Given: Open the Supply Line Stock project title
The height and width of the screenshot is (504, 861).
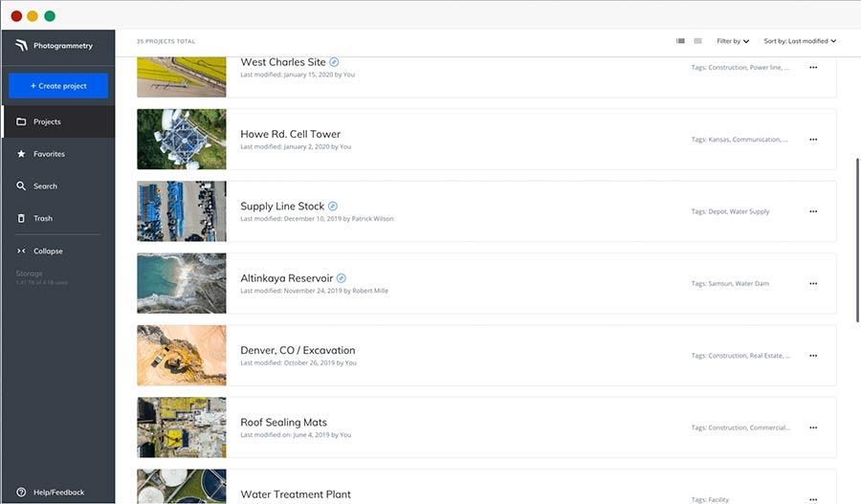Looking at the screenshot, I should [282, 207].
